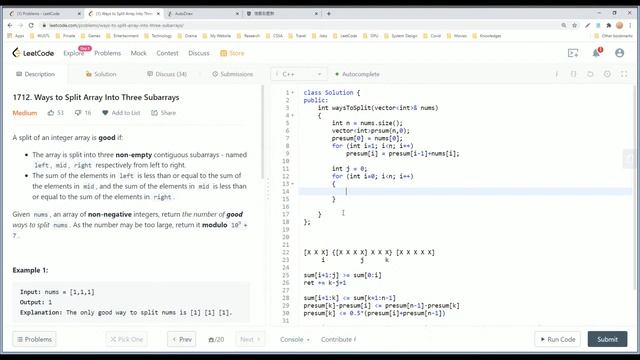Collapse code fold at line 1
The width and height of the screenshot is (640, 360).
pyautogui.click(x=293, y=93)
